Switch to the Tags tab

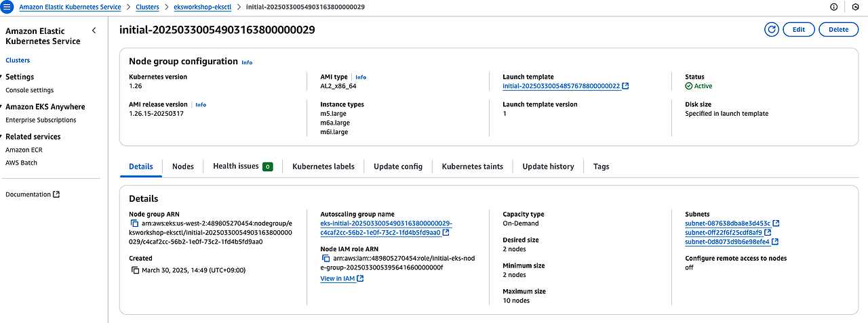[601, 166]
